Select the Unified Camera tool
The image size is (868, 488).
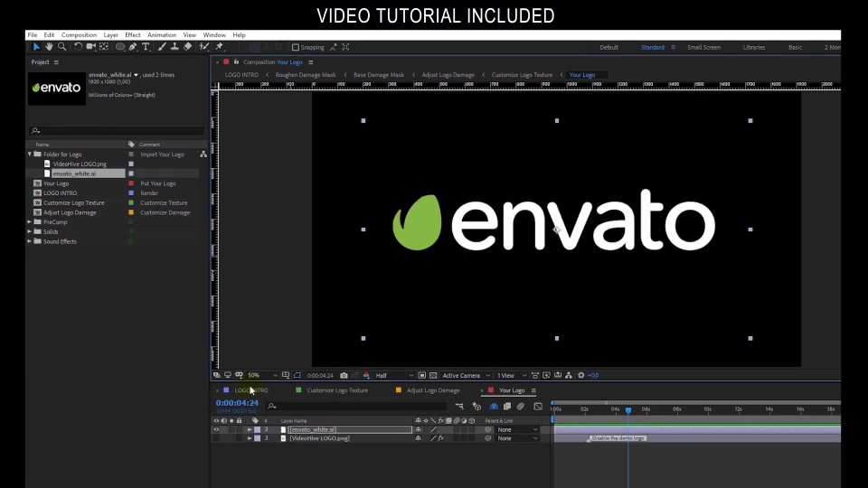coord(90,47)
